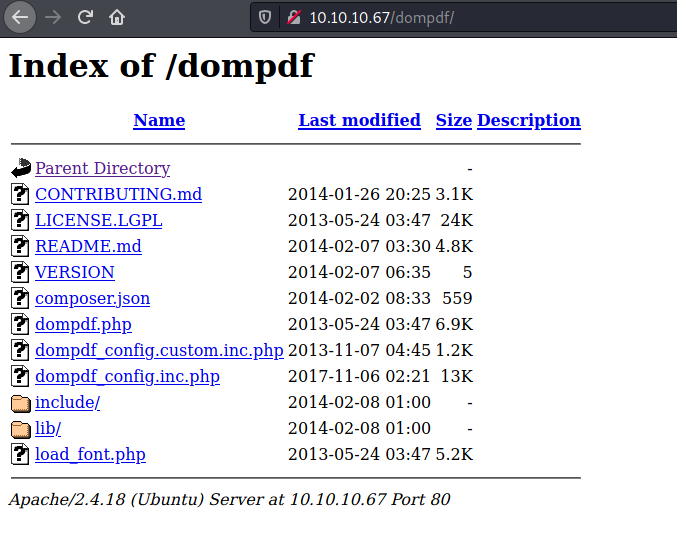The height and width of the screenshot is (536, 677).
Task: Click the folder icon beside include/
Action: (x=21, y=403)
